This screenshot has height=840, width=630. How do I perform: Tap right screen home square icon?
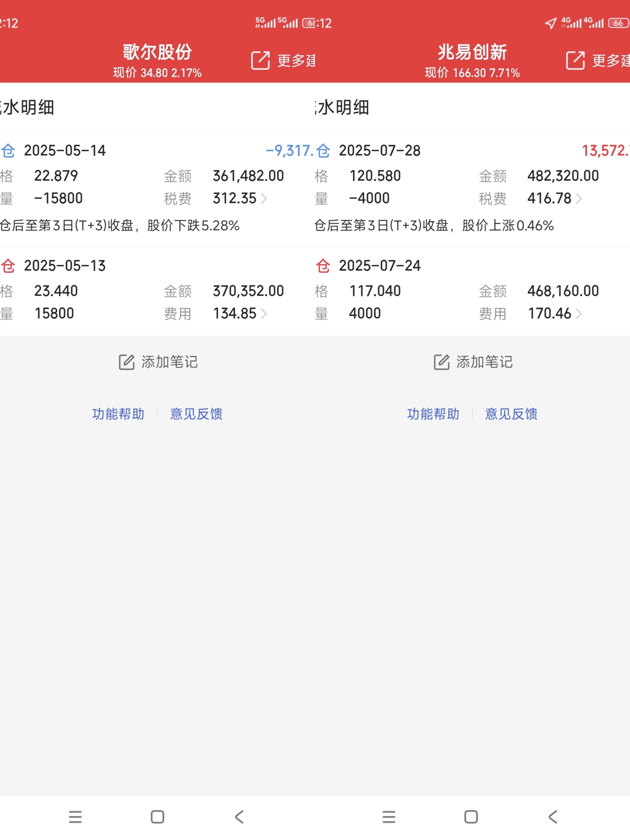click(x=471, y=817)
